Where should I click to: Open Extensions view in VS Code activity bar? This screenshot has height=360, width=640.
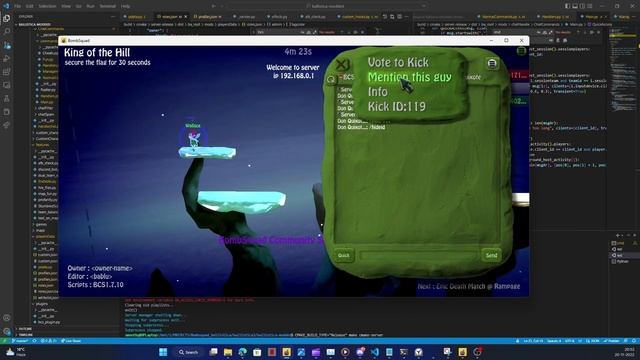coord(7,72)
